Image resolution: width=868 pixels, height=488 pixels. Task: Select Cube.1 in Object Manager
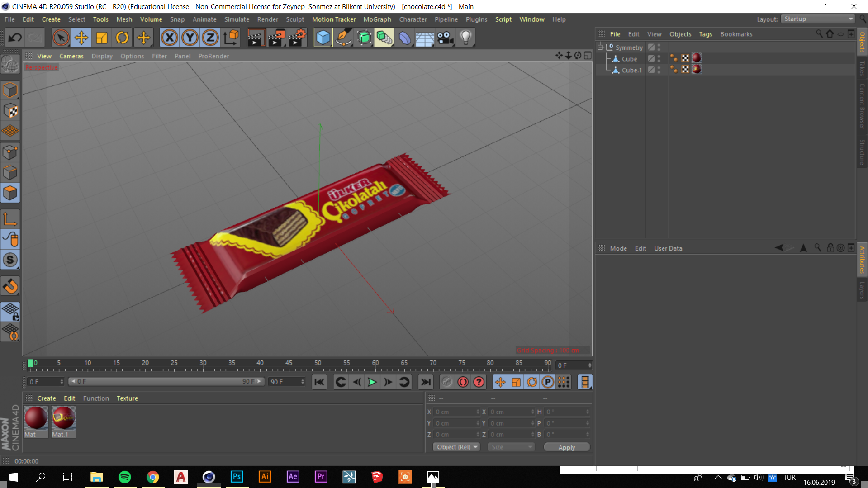tap(631, 70)
